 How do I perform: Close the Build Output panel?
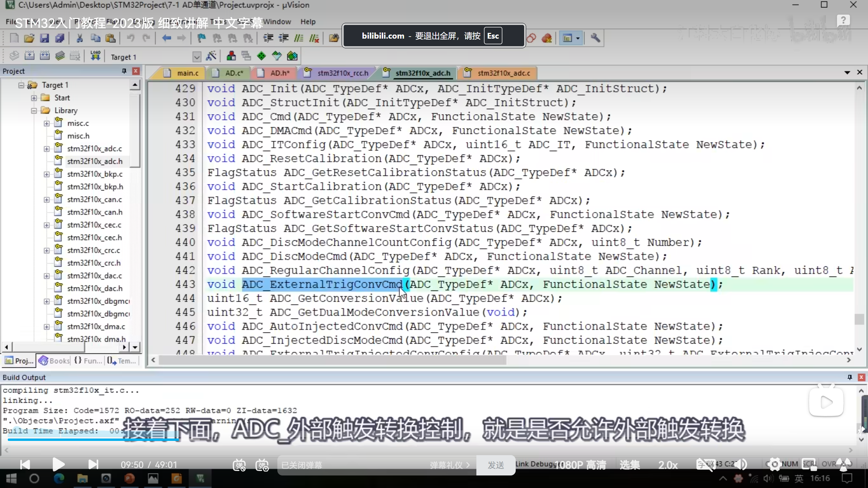coord(861,377)
